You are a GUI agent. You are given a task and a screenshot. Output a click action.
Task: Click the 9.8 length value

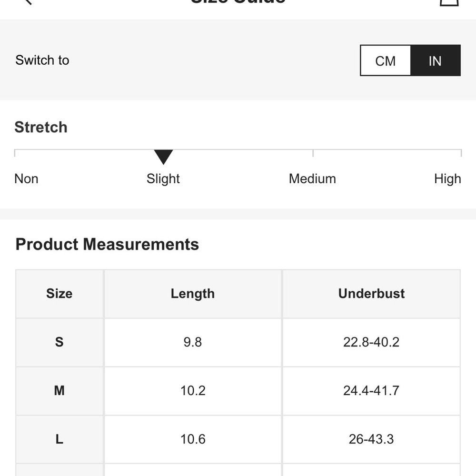click(193, 342)
